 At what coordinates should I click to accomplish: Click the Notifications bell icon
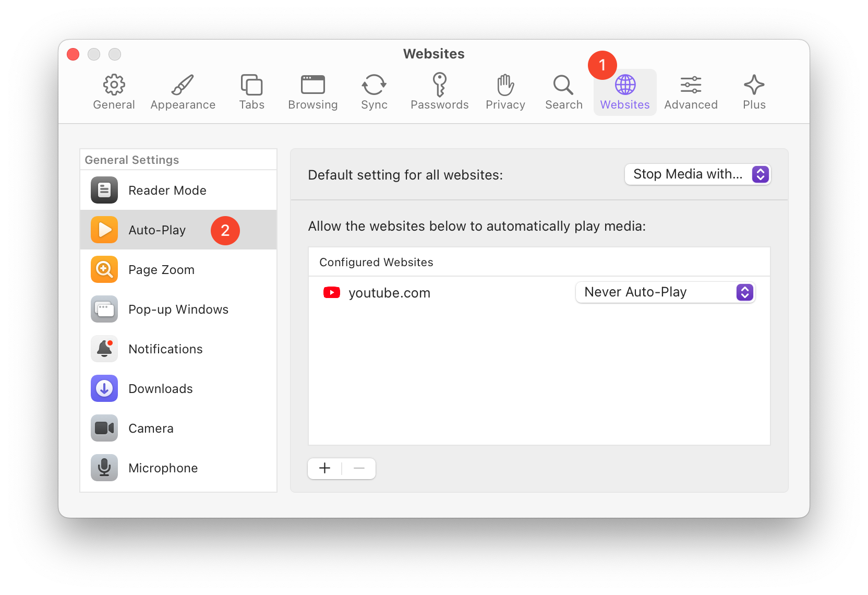click(104, 349)
